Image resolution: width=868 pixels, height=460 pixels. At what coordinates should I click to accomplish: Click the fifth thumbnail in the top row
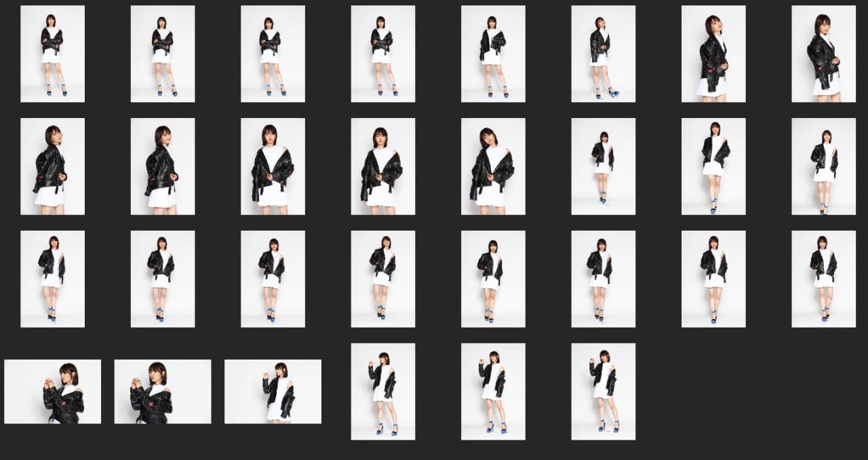493,54
